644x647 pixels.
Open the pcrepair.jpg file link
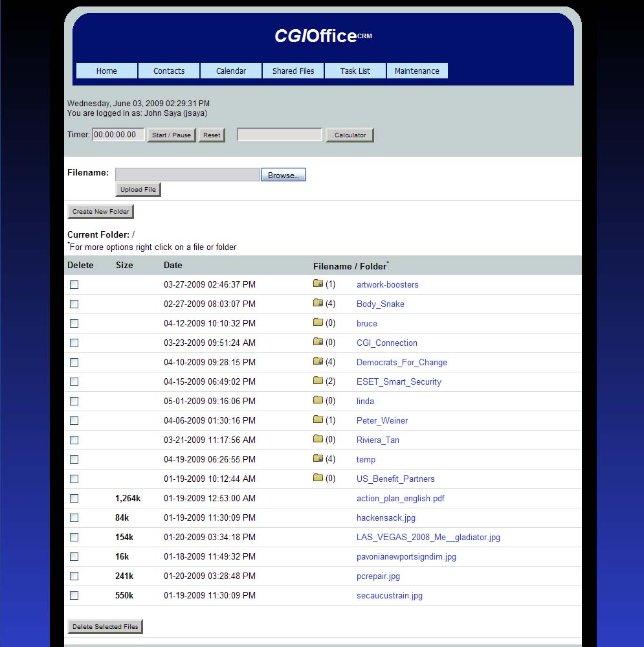pos(378,576)
